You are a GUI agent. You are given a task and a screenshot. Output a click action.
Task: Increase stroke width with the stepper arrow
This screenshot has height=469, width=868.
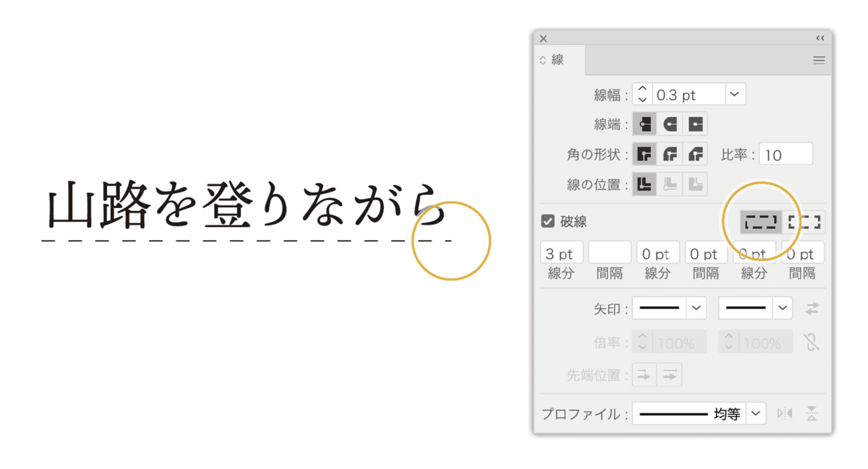point(642,90)
